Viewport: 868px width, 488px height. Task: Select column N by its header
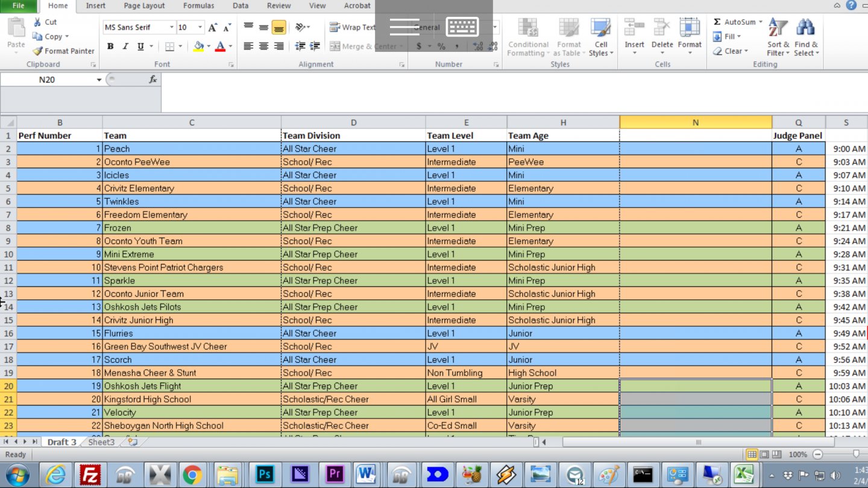coord(696,122)
